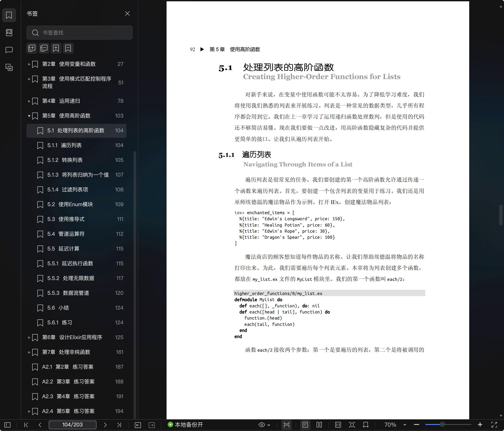504x431 pixels.
Task: Go to bookmark 5.1.4 过滤列表项
Action: click(x=76, y=190)
